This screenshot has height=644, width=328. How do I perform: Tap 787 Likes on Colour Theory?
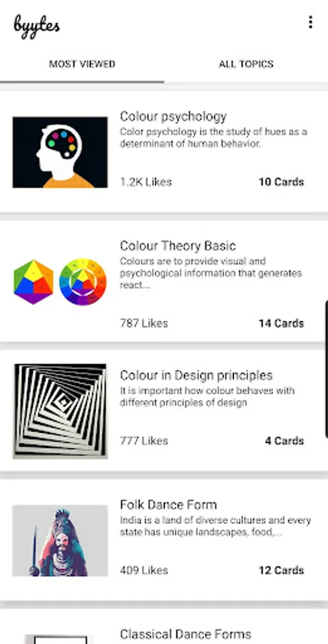click(x=144, y=323)
